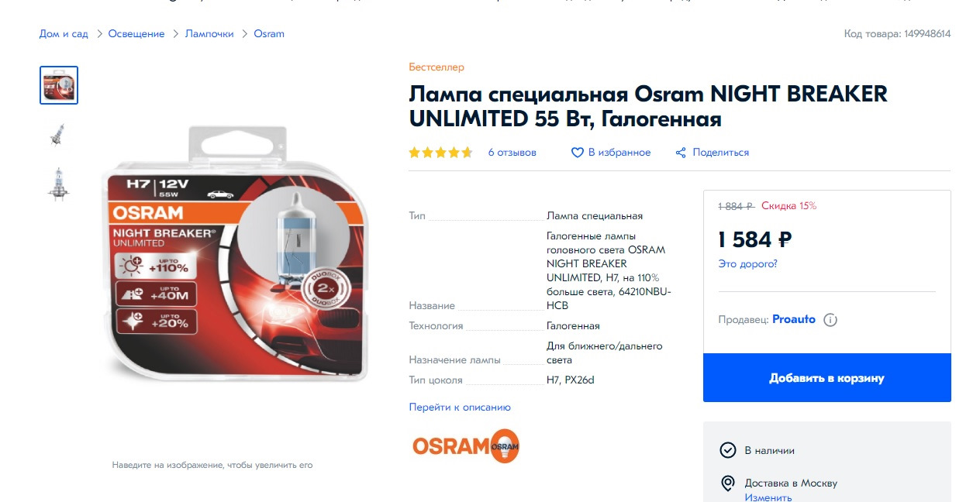
Task: Select the third thumbnail showing upright bulb
Action: pos(59,184)
